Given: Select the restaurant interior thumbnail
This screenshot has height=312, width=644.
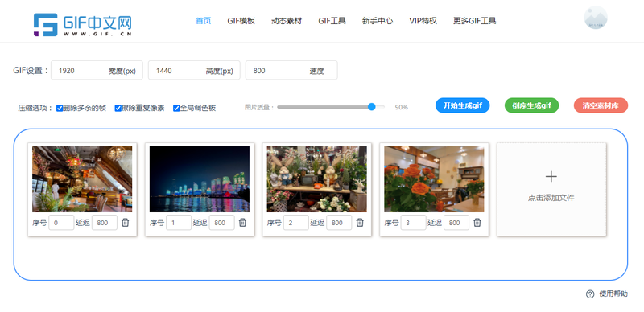Looking at the screenshot, I should 82,179.
